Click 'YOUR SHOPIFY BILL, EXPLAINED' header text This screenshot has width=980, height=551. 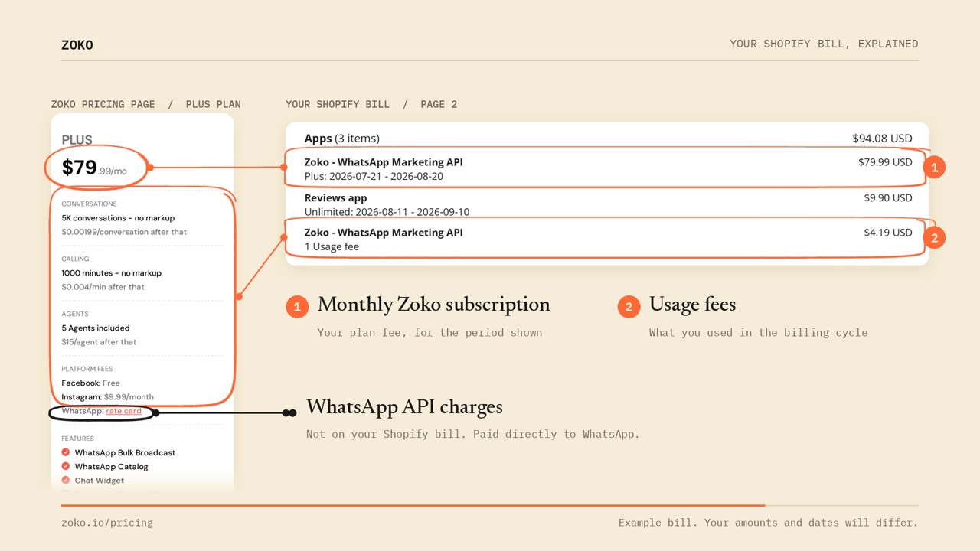coord(824,44)
